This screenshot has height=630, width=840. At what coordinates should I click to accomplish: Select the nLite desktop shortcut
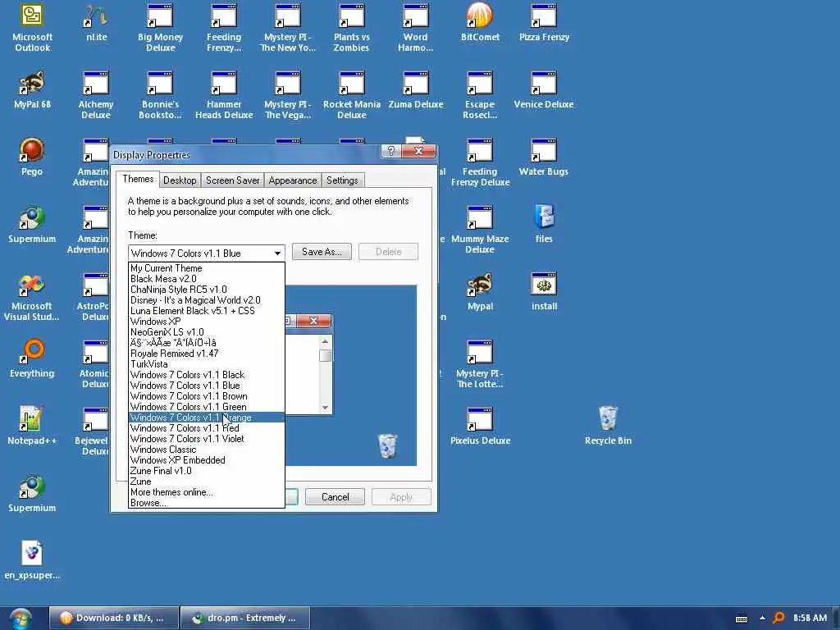pyautogui.click(x=97, y=23)
